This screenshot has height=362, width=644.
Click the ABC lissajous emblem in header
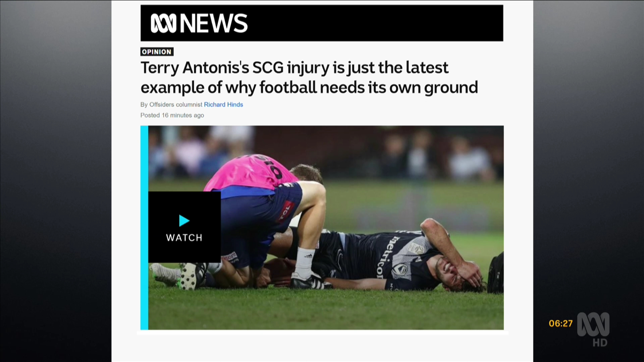point(163,23)
